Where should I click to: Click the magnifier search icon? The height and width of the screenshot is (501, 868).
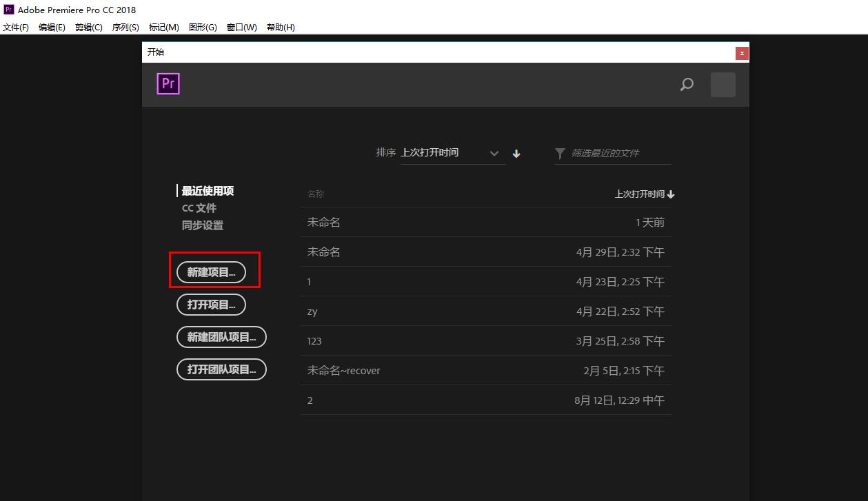[687, 85]
